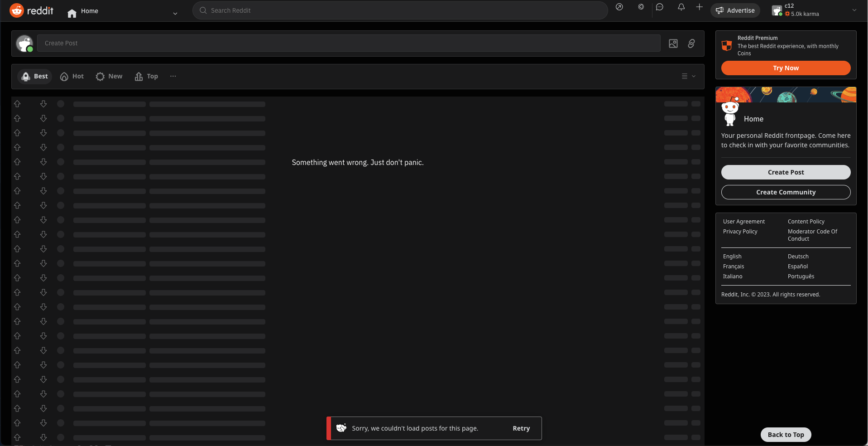
Task: Click Retry to reload posts
Action: (x=521, y=428)
